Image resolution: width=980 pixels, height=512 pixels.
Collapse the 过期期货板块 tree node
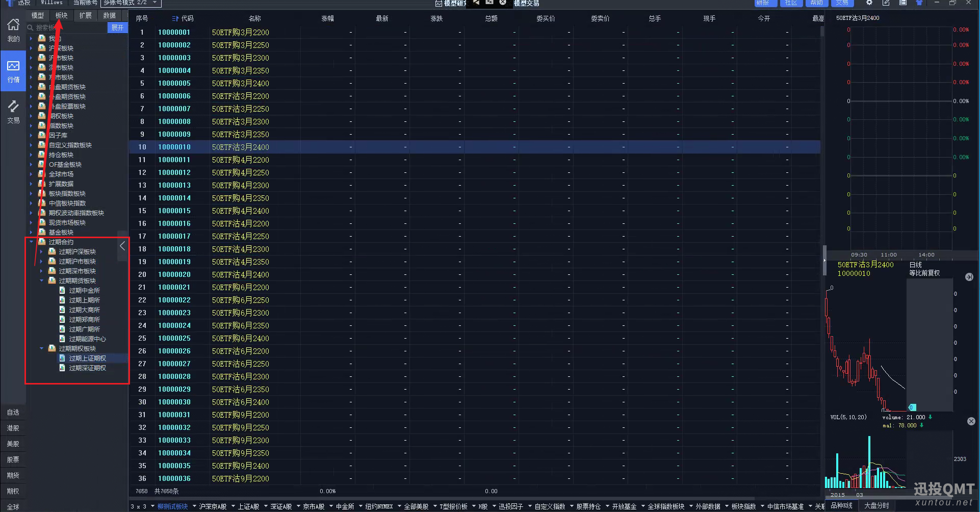41,280
